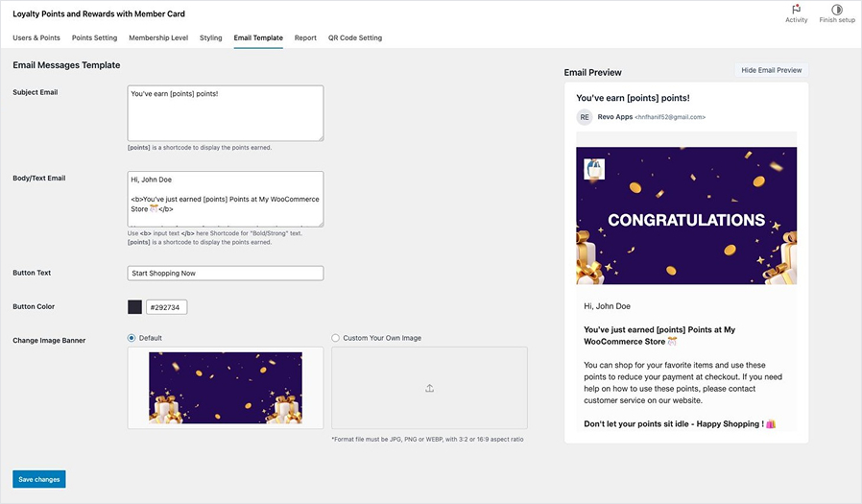Click the format file requirement note
The height and width of the screenshot is (504, 862).
click(x=427, y=439)
